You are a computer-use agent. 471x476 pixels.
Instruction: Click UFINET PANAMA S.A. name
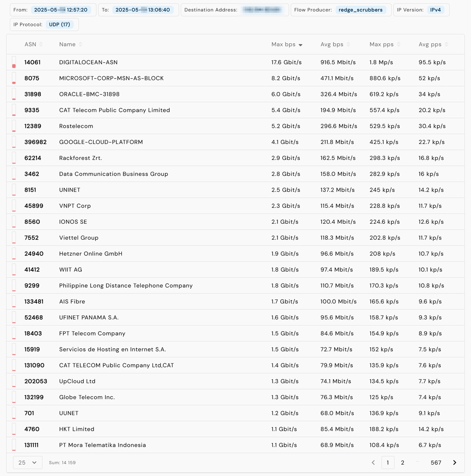89,317
